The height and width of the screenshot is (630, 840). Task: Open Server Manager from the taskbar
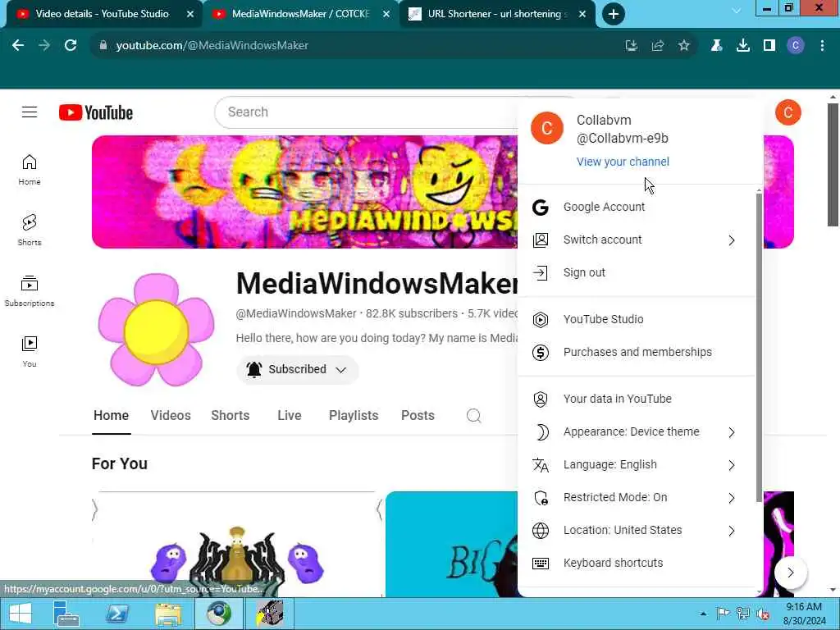click(x=66, y=614)
